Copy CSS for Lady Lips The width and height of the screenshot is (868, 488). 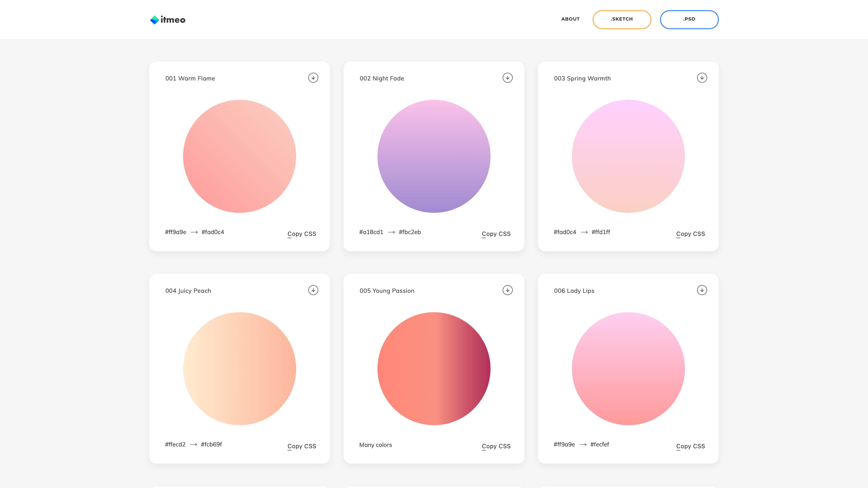690,446
